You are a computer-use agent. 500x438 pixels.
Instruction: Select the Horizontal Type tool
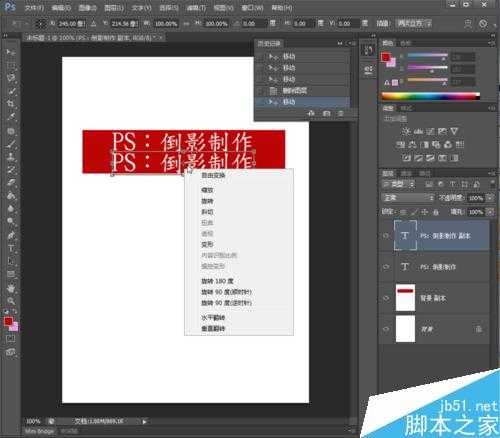(11, 249)
